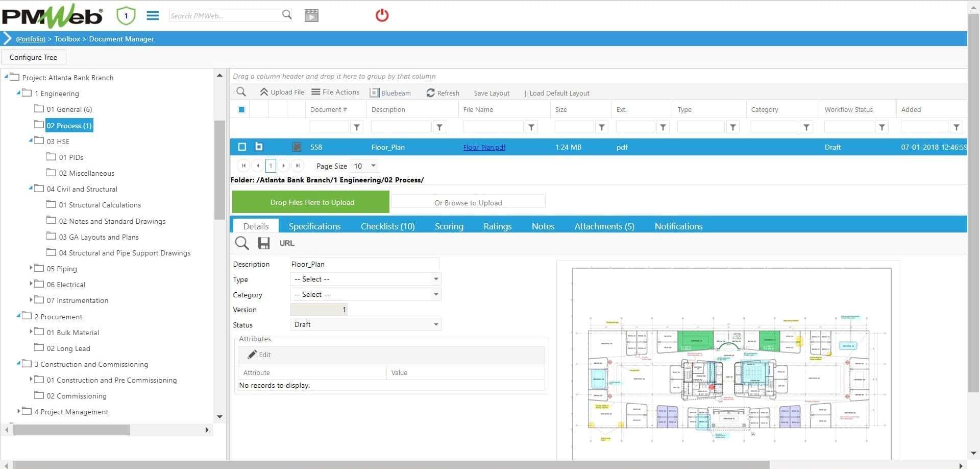The height and width of the screenshot is (469, 980).
Task: Open the Status Draft dropdown
Action: (365, 324)
